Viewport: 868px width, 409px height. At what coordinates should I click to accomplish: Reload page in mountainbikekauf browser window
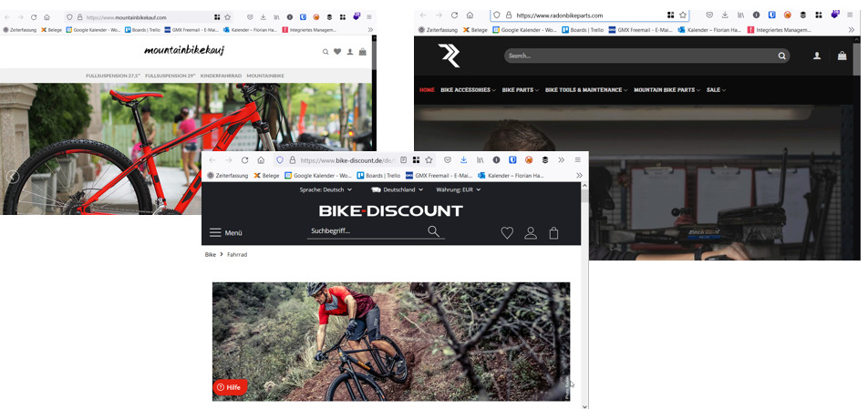34,17
